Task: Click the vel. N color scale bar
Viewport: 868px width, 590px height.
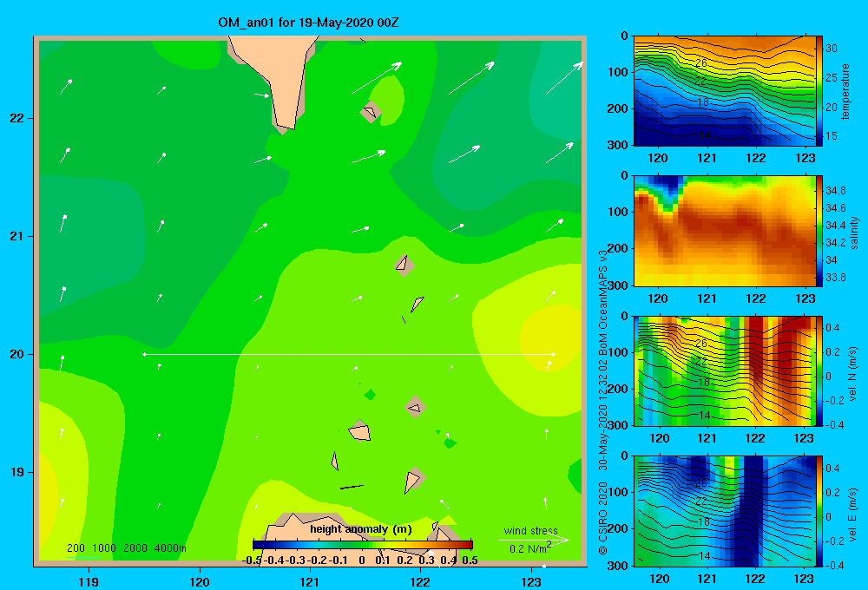Action: click(x=819, y=370)
